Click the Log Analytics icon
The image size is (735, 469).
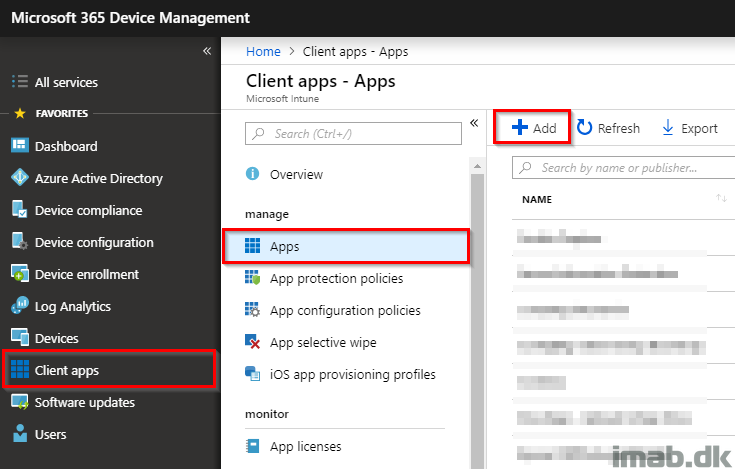pos(20,305)
